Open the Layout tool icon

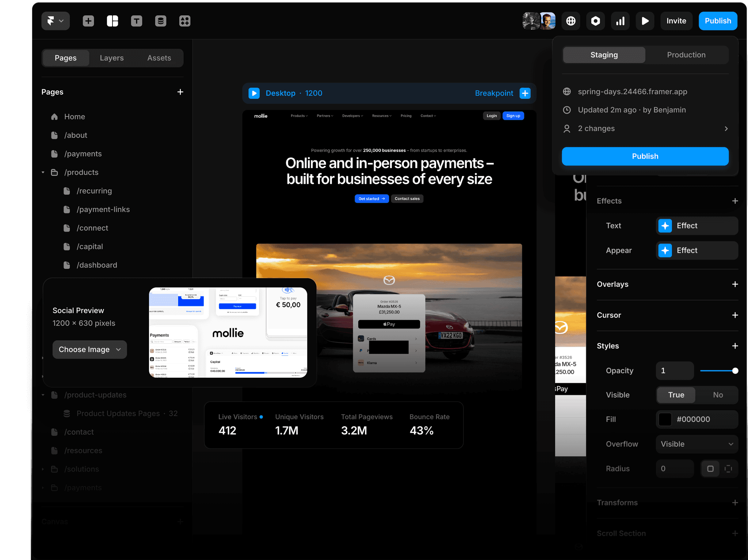pyautogui.click(x=112, y=21)
